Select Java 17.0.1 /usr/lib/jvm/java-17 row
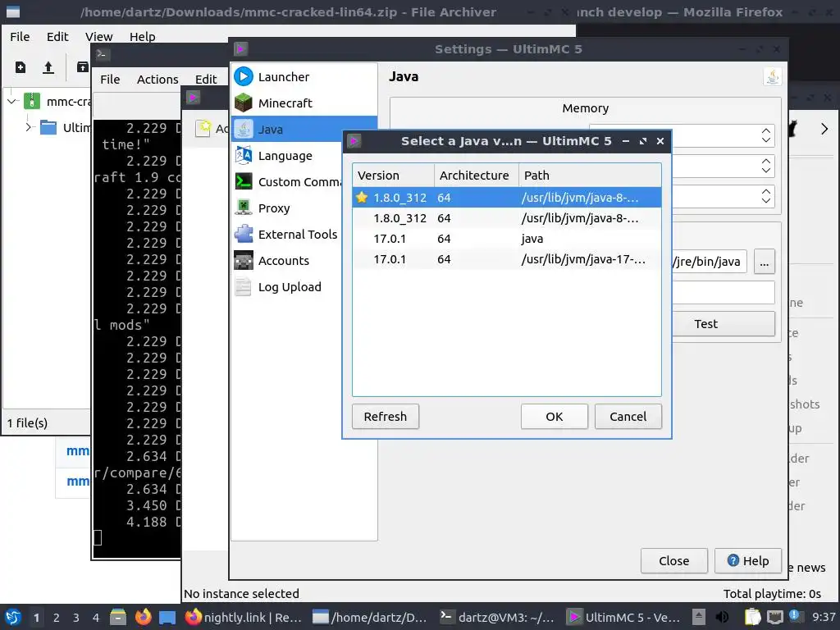Screen dimensions: 840x630 (x=507, y=259)
